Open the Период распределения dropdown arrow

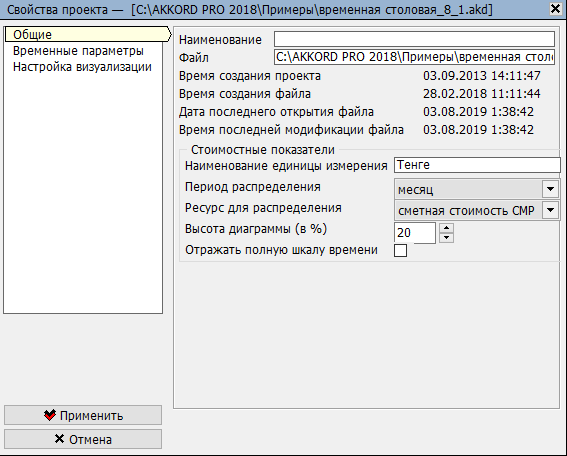tap(550, 189)
